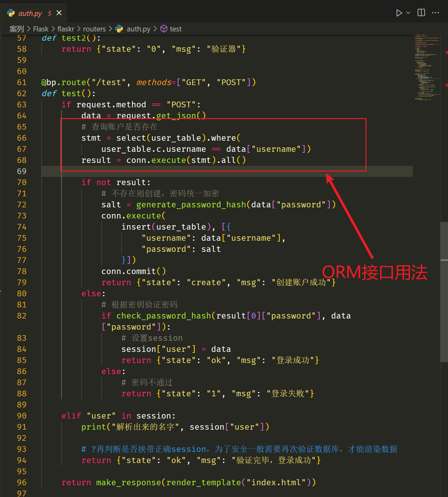Click comment '# 根据密钥验证密码'
This screenshot has height=497, width=448.
coord(139,305)
